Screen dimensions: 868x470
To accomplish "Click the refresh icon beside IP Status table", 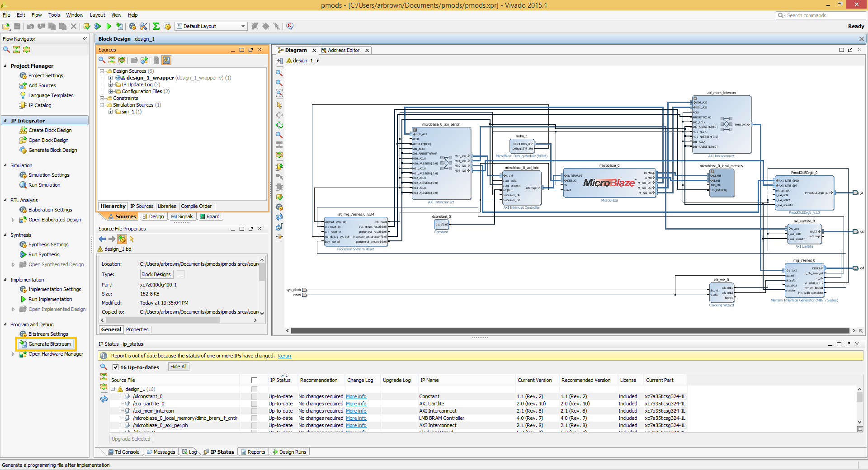I will 104,399.
